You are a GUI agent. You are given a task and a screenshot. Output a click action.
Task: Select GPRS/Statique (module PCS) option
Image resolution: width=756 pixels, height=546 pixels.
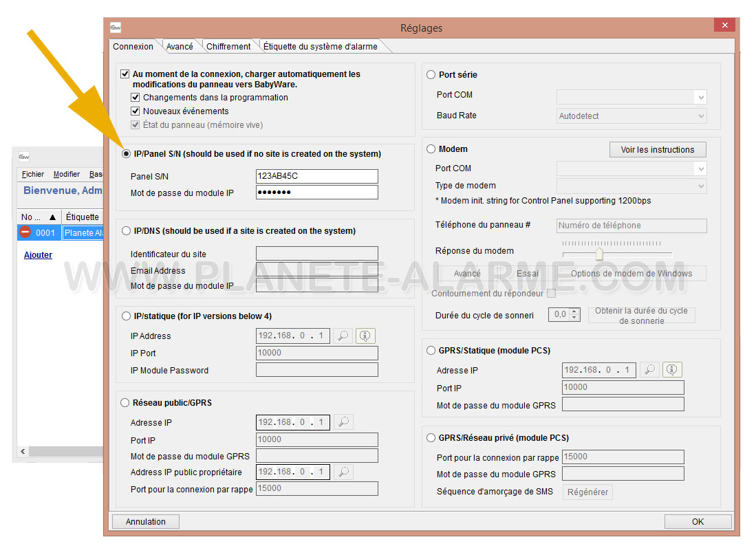tap(431, 350)
